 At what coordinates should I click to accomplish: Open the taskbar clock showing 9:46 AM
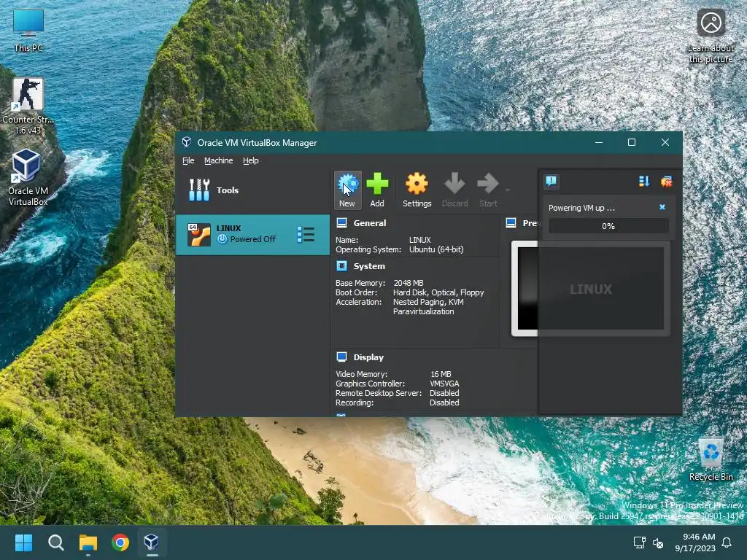tap(695, 542)
